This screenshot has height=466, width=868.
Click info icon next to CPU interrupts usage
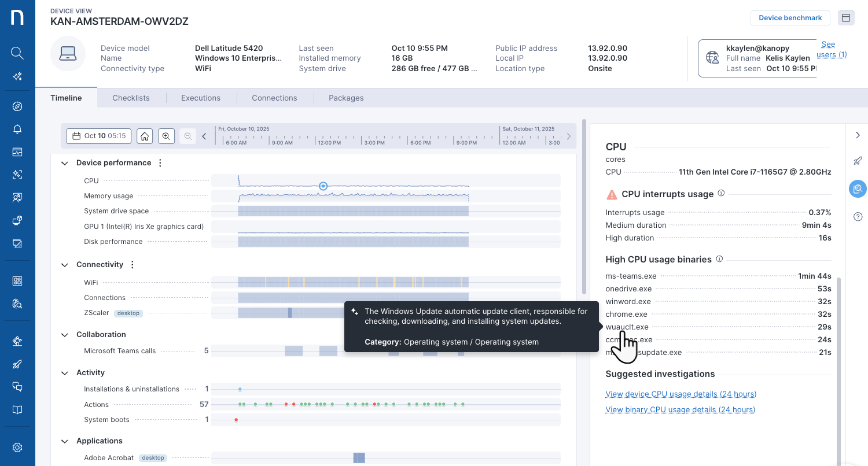coord(721,194)
